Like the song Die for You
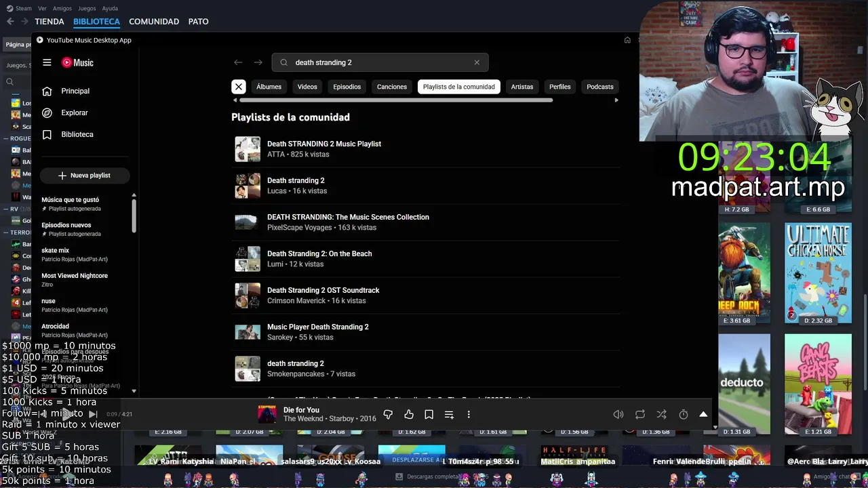 pos(408,414)
